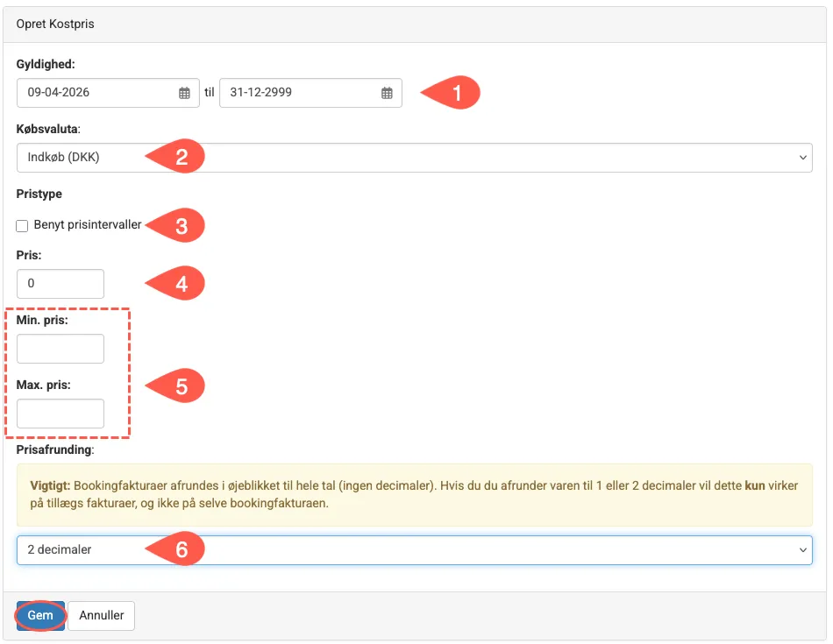Click into the Min. pris field
833x644 pixels.
[x=61, y=349]
